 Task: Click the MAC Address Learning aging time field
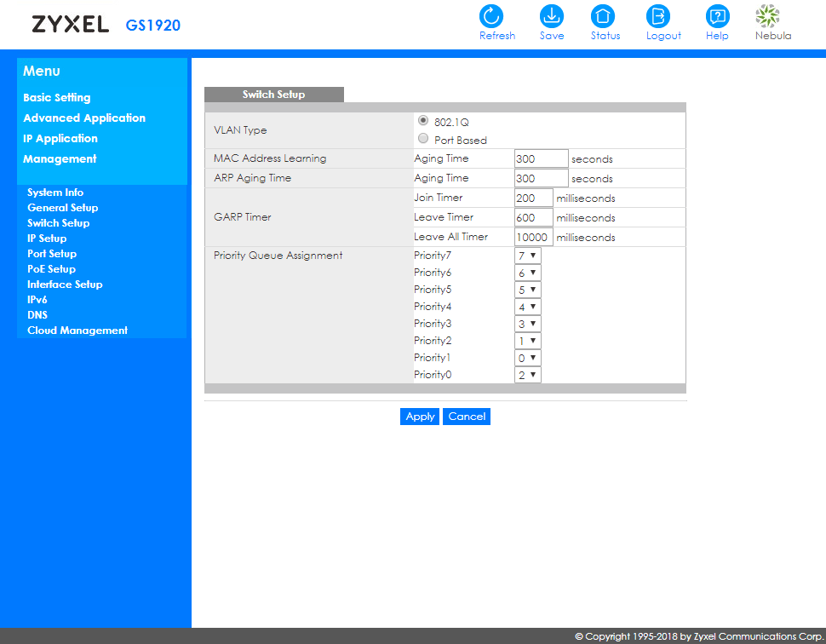click(x=541, y=158)
